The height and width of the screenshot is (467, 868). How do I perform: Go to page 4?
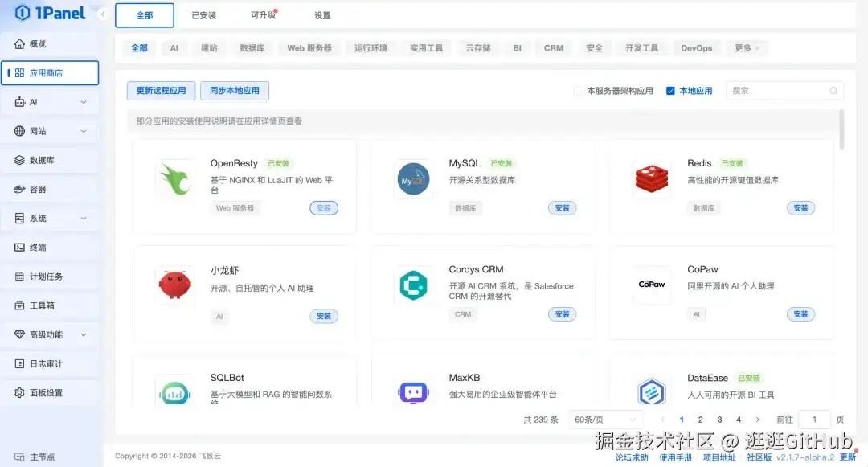739,420
